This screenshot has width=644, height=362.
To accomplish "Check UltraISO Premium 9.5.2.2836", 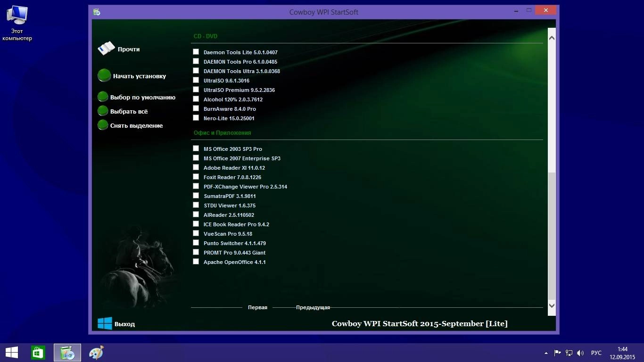I will click(x=196, y=90).
